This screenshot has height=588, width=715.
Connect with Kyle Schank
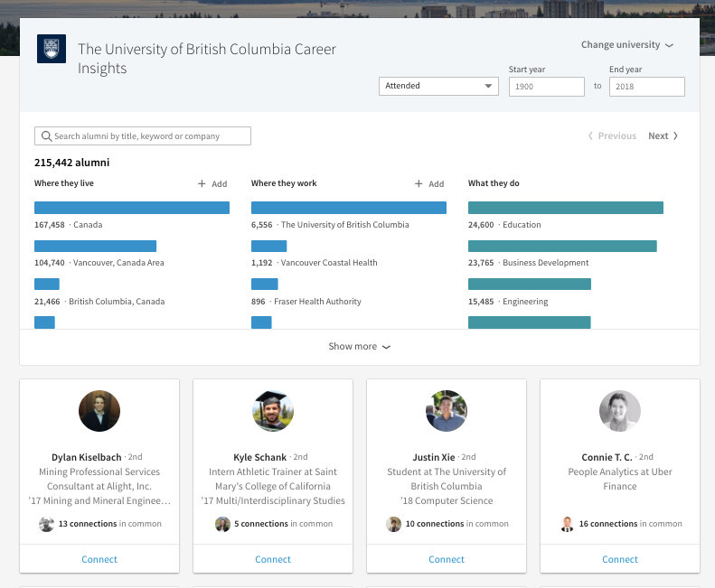pos(273,559)
